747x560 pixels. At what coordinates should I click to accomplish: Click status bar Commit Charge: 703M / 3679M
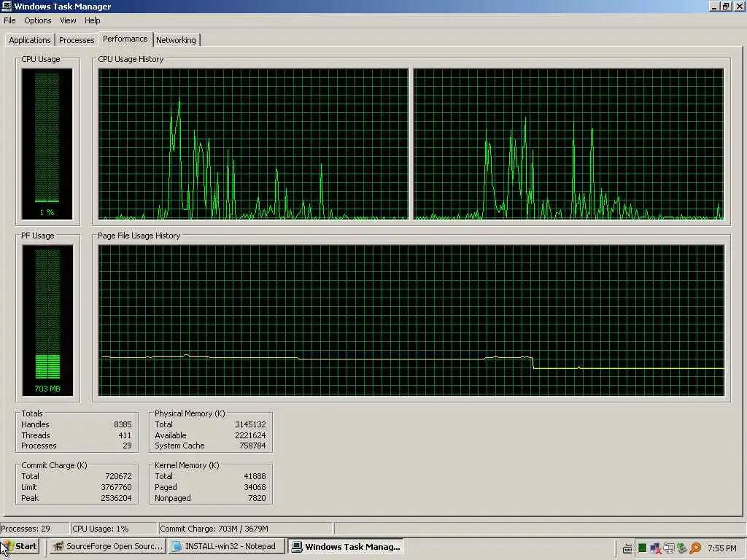point(214,529)
